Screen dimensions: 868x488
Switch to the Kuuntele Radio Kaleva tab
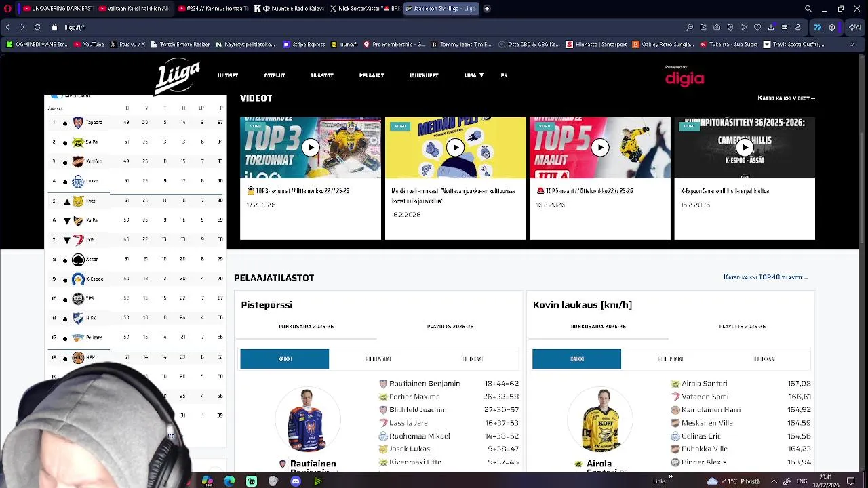tap(288, 9)
